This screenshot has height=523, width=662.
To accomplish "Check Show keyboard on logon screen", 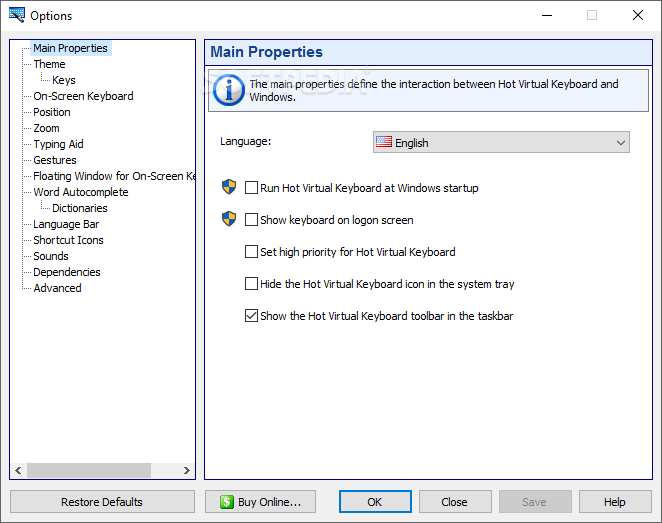I will click(251, 219).
